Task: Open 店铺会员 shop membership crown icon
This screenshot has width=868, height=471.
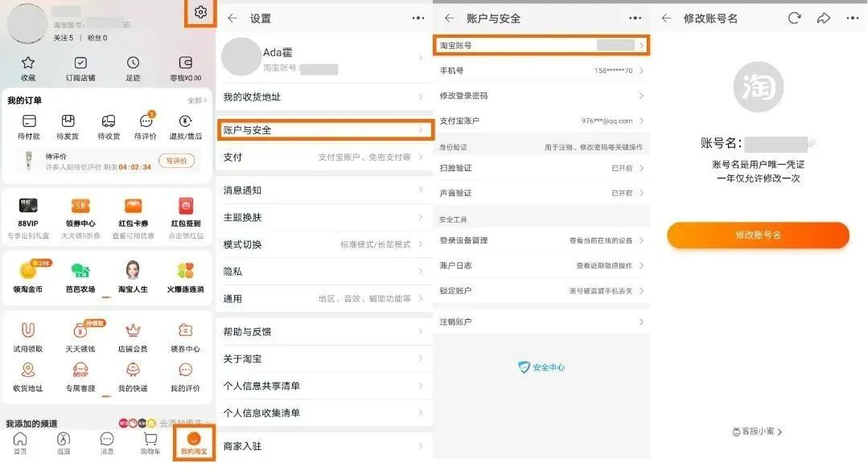Action: click(x=133, y=330)
